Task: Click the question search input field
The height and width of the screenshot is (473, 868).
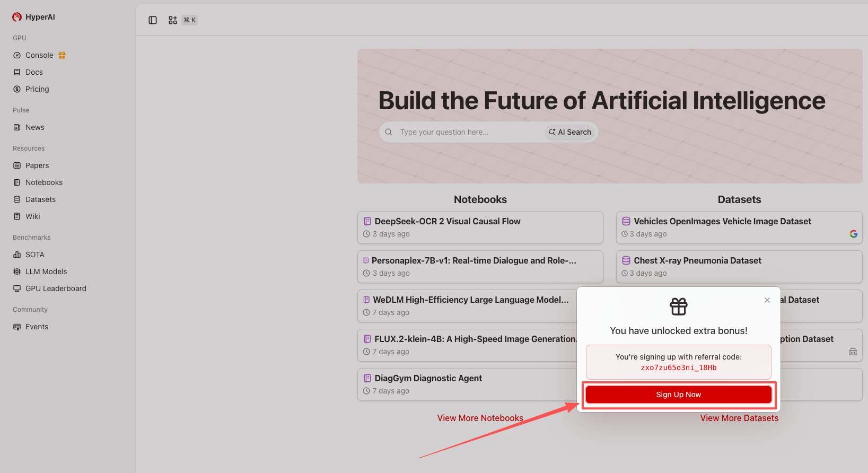Action: (x=469, y=132)
